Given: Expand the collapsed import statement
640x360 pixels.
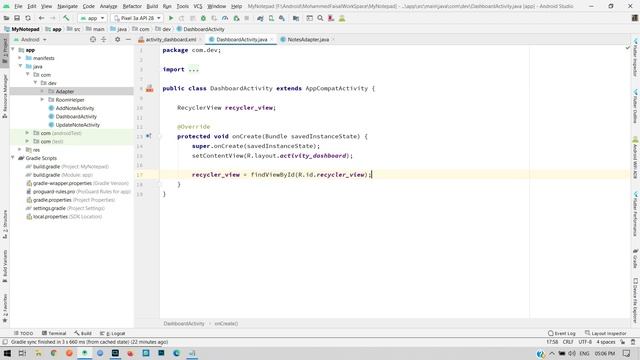Looking at the screenshot, I should click(193, 69).
